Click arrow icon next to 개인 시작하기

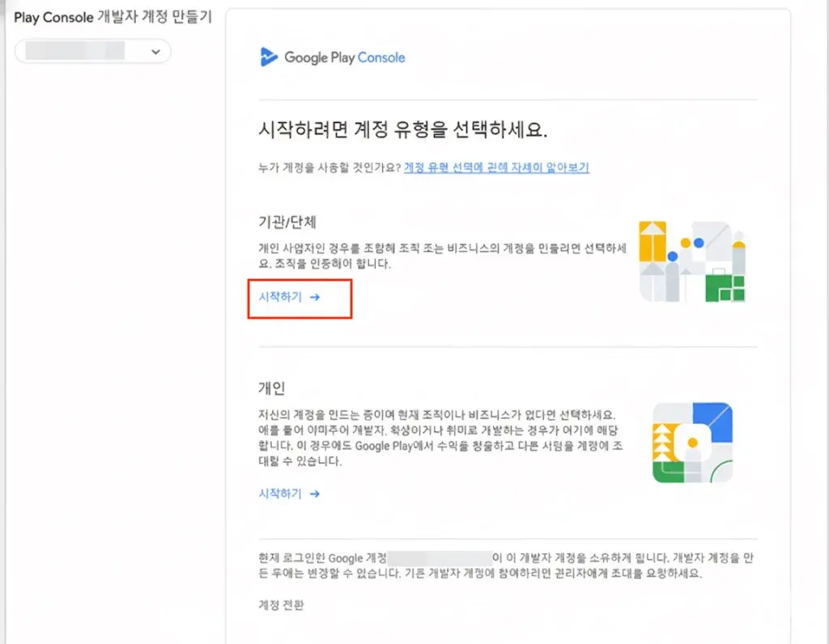point(315,494)
